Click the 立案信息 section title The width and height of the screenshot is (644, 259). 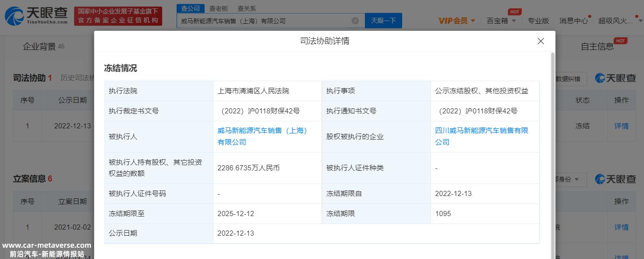point(29,179)
